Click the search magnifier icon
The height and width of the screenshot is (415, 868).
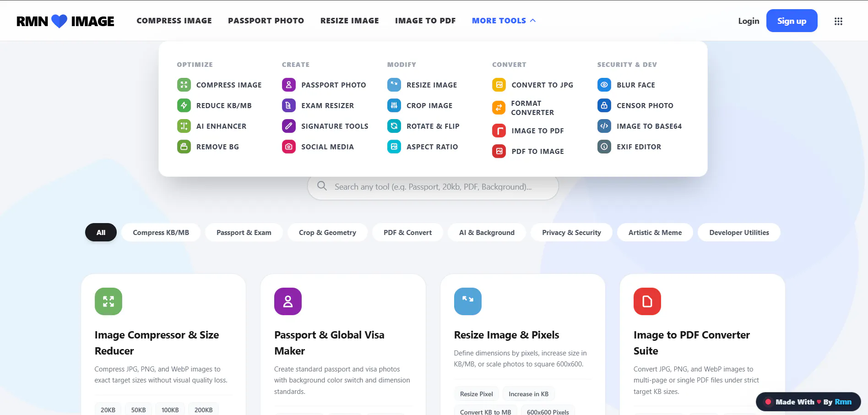tap(322, 186)
